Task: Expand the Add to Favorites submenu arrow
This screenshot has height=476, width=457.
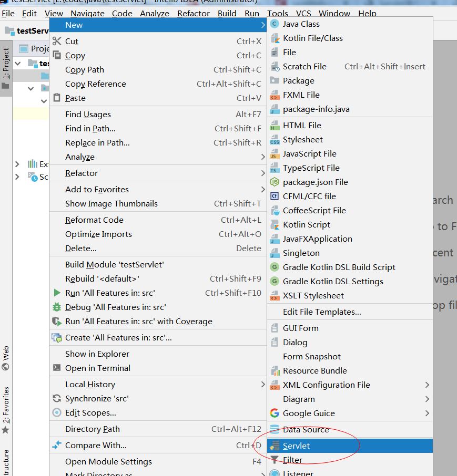Action: coord(263,190)
